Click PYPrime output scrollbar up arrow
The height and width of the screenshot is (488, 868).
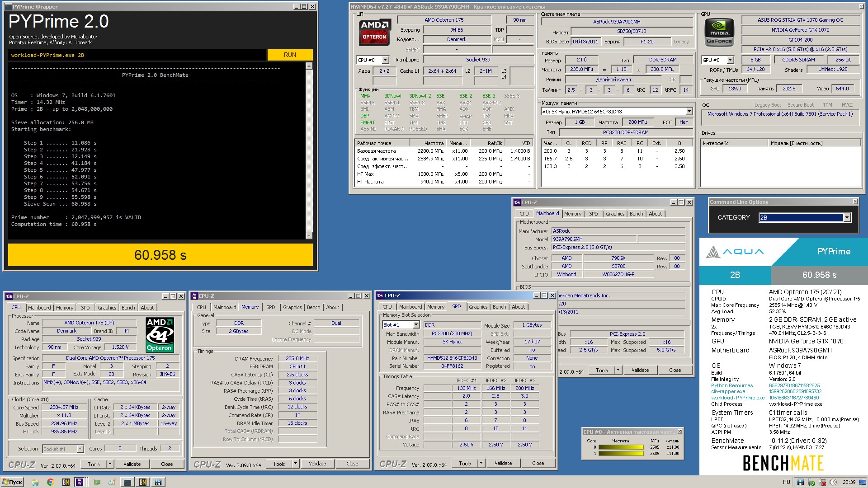pyautogui.click(x=309, y=66)
